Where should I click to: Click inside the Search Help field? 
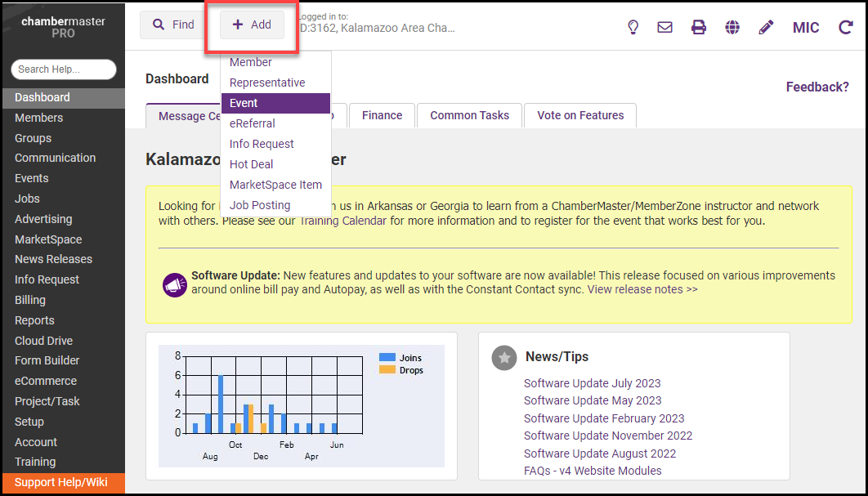coord(64,69)
